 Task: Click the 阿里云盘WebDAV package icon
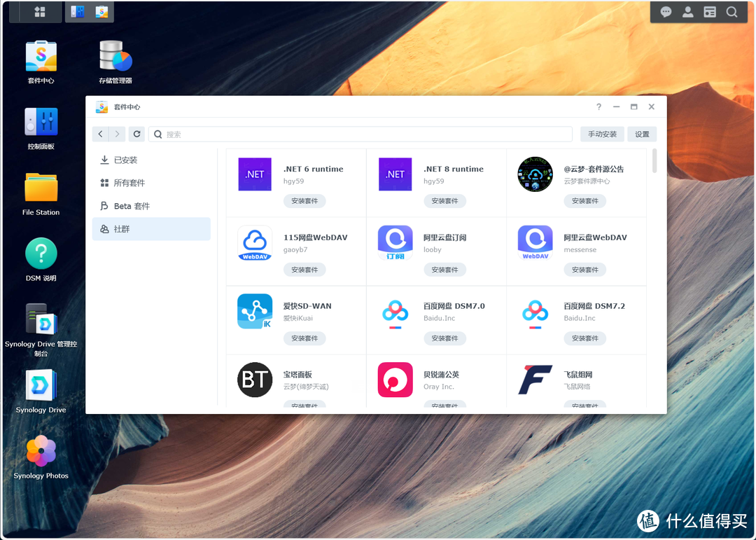535,243
